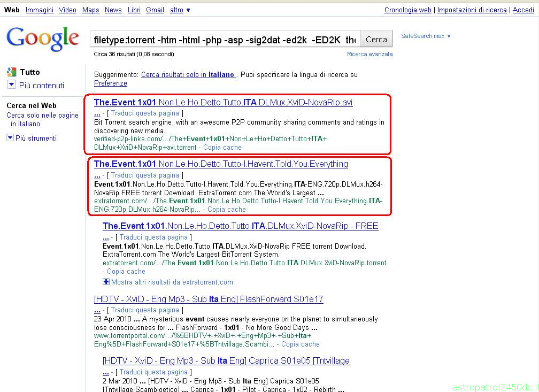Open Libri in the top navigation
The image size is (539, 392).
(134, 10)
